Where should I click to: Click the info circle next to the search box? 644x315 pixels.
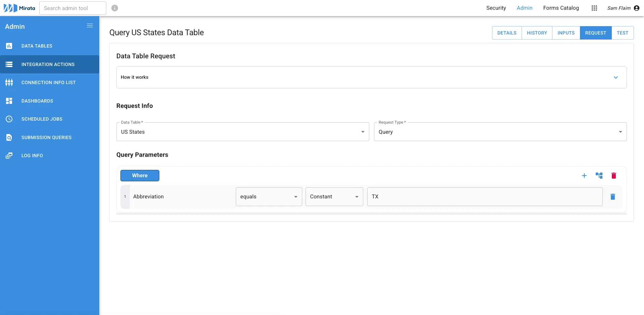coord(115,8)
